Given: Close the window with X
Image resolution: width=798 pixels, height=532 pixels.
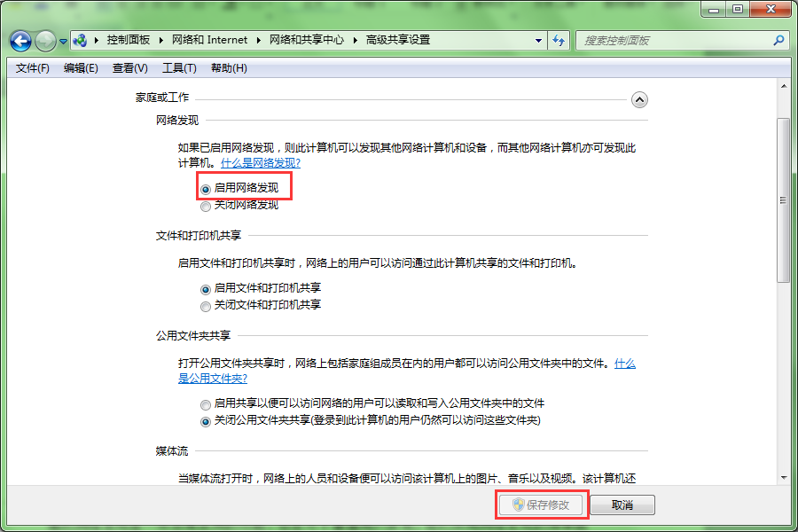Looking at the screenshot, I should (x=771, y=10).
